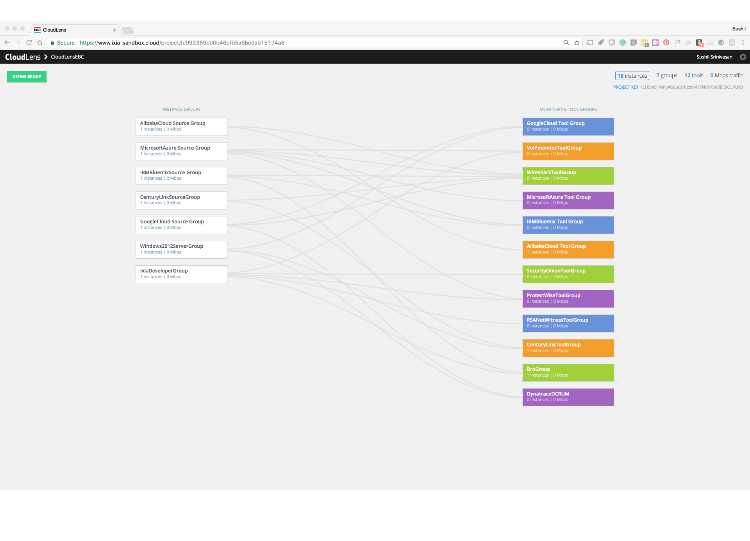Open the Chrome three-dot menu
Image resolution: width=750 pixels, height=541 pixels.
click(x=743, y=43)
